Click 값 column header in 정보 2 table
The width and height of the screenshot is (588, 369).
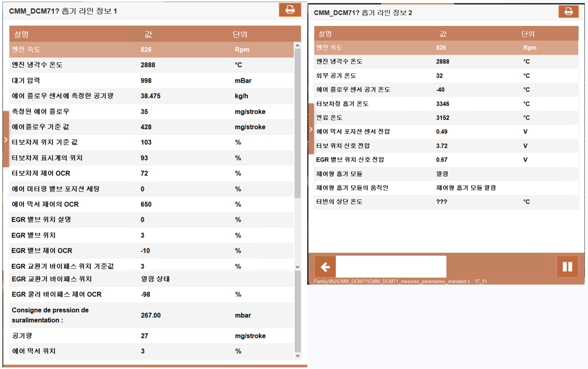[443, 34]
